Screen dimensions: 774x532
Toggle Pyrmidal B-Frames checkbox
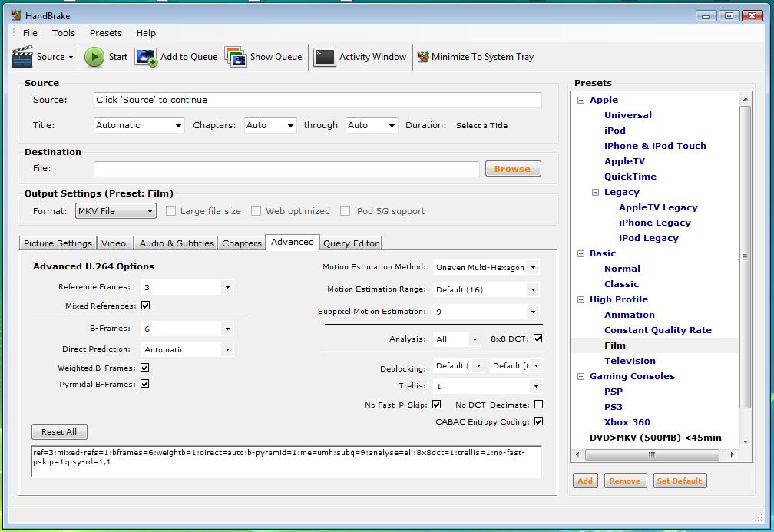(144, 384)
